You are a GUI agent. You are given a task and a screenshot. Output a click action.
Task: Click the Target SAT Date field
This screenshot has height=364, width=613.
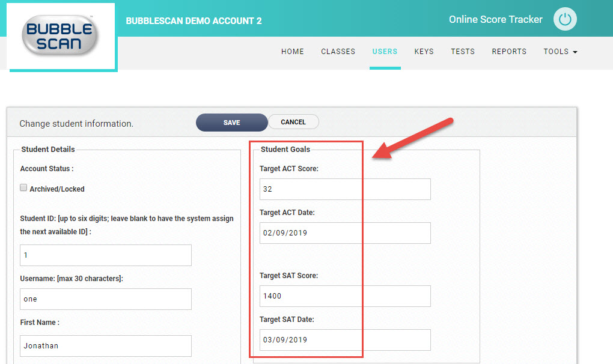pos(345,340)
